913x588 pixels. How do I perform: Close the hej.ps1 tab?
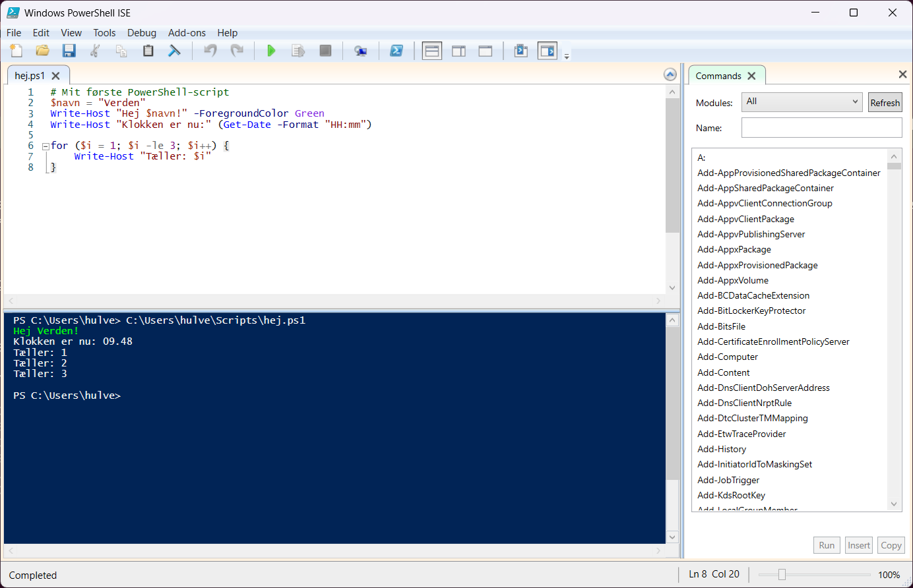[x=56, y=76]
